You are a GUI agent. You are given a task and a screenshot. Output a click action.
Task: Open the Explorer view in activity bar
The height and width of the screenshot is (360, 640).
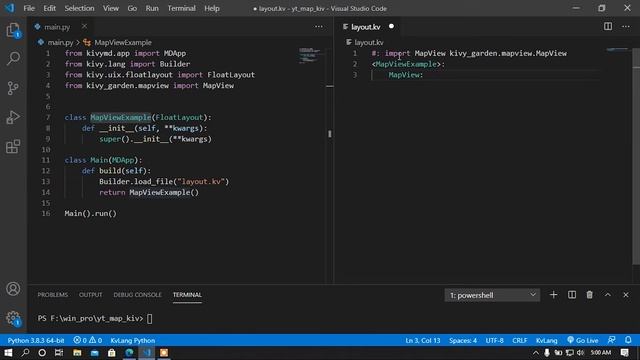[13, 30]
